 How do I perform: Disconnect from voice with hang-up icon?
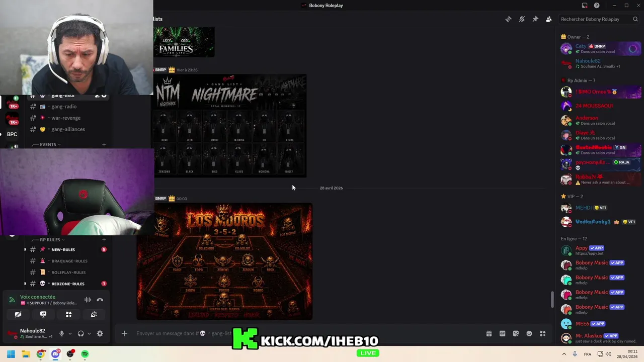100,300
